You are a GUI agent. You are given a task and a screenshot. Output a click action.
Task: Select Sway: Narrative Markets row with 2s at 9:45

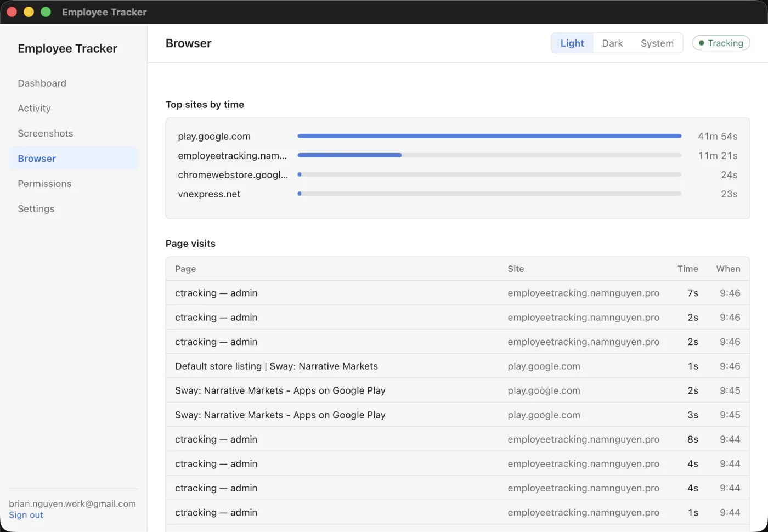tap(458, 390)
